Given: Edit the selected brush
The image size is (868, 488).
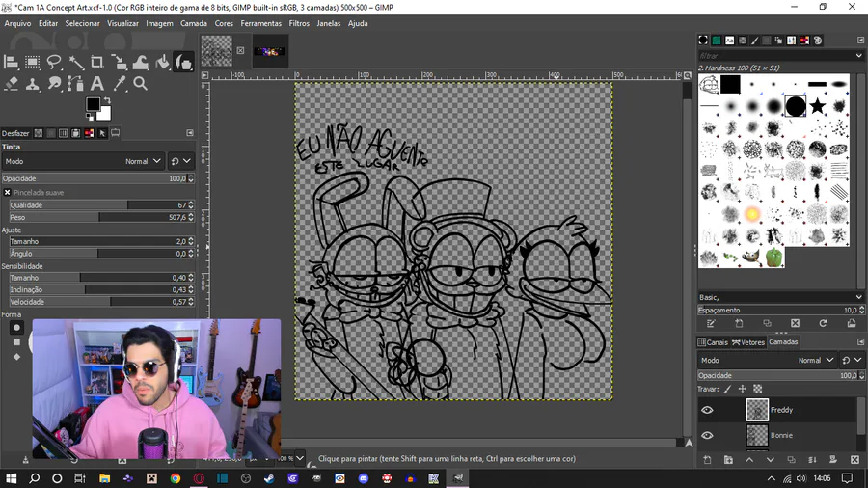Looking at the screenshot, I should pyautogui.click(x=712, y=324).
